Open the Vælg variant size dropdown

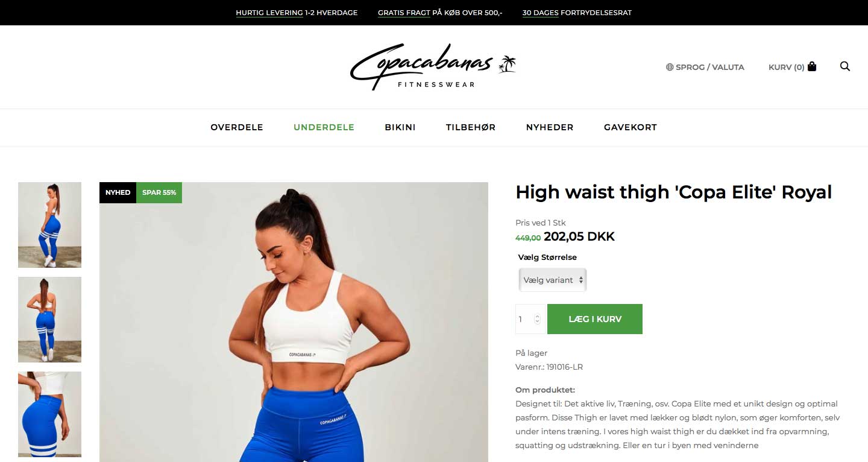point(552,280)
